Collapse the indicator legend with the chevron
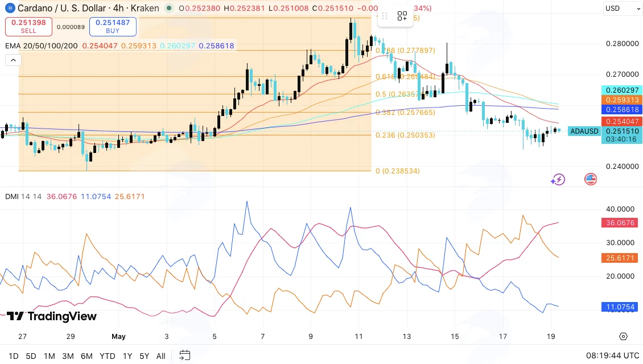This screenshot has height=364, width=643. coord(13,60)
